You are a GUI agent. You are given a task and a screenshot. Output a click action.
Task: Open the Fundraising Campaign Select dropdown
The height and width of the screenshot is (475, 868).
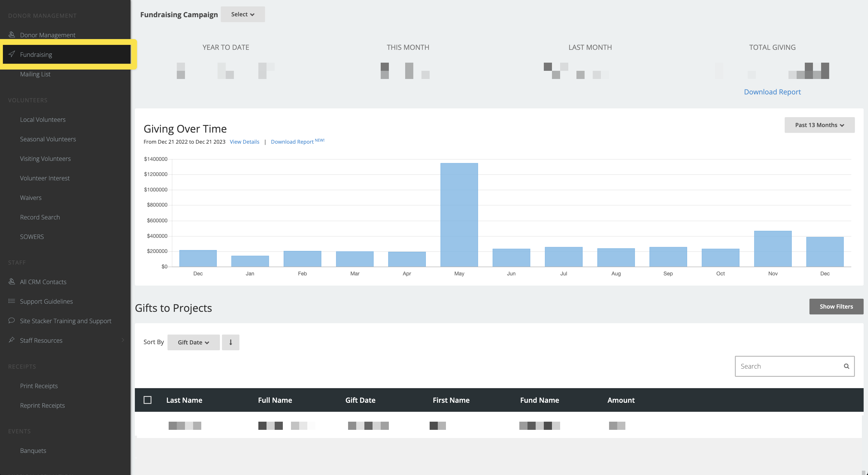(243, 14)
